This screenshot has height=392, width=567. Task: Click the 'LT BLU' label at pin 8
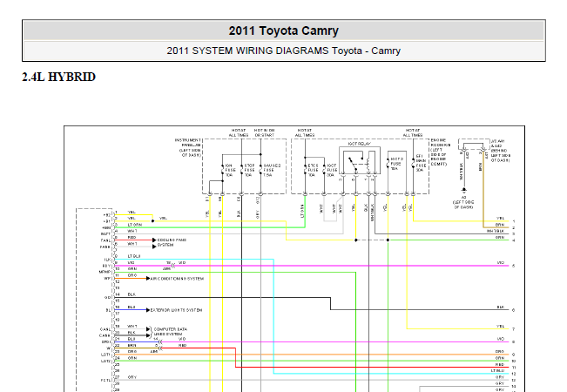pos(134,256)
